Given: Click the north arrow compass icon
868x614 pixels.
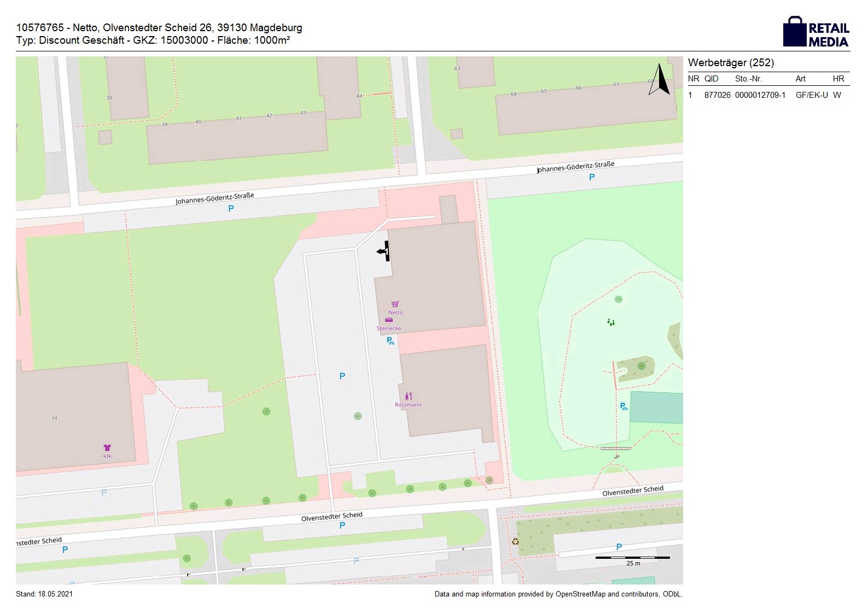Looking at the screenshot, I should click(660, 80).
